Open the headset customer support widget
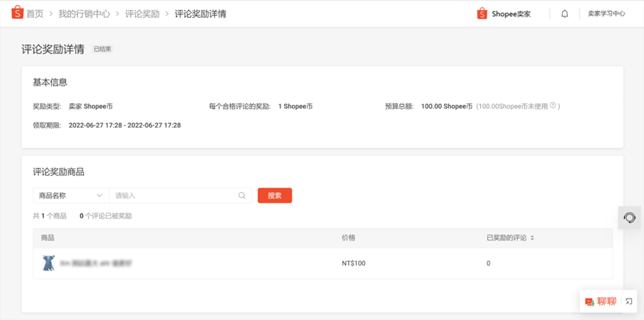Screen dimensions: 644x320 pyautogui.click(x=629, y=218)
